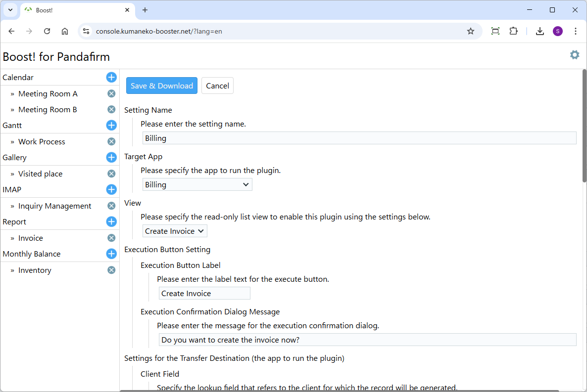Open the browser tab search chevron

(x=10, y=10)
